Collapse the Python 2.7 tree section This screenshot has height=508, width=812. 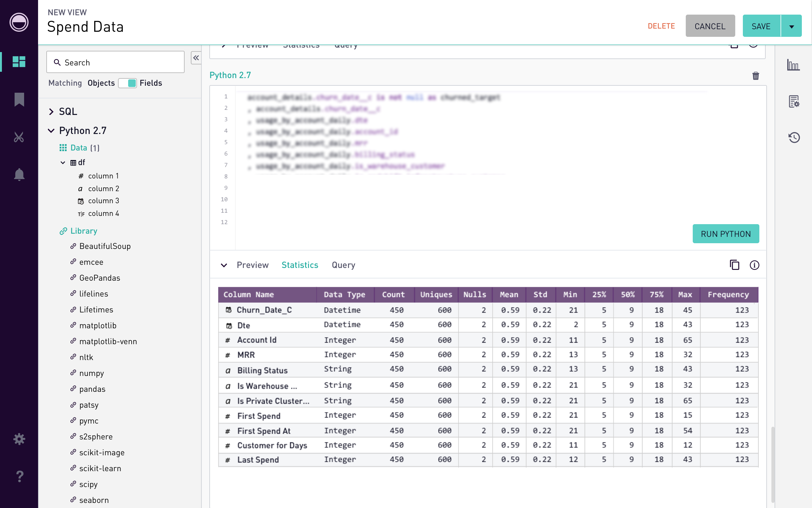pos(51,131)
